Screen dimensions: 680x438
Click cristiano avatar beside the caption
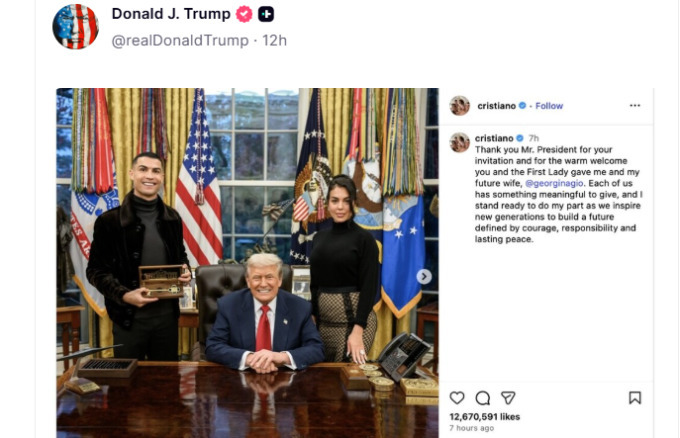(x=460, y=142)
